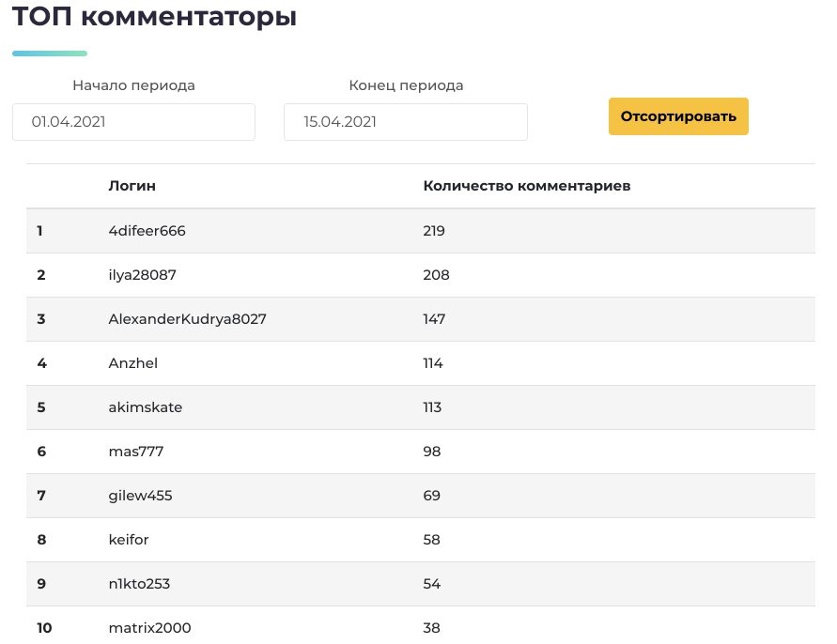Open the gilew455 entry
This screenshot has width=837, height=644.
click(x=140, y=496)
